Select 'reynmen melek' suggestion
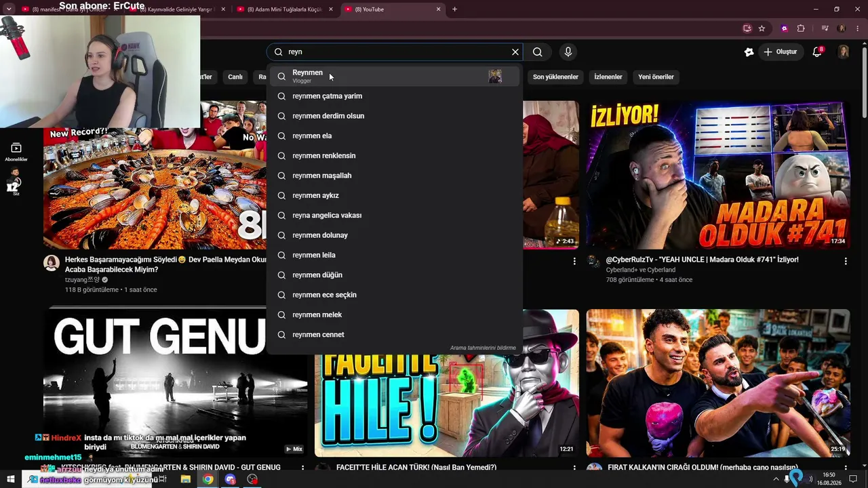 click(395, 314)
